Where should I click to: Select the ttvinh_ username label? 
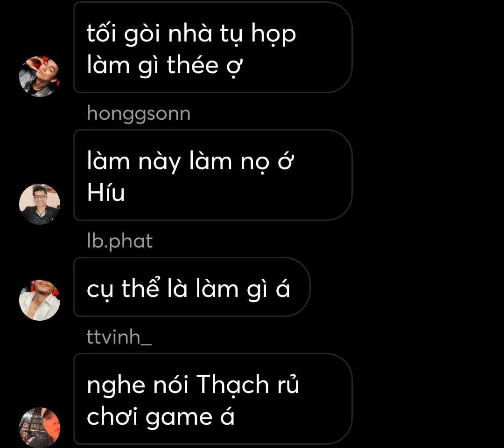pyautogui.click(x=119, y=337)
